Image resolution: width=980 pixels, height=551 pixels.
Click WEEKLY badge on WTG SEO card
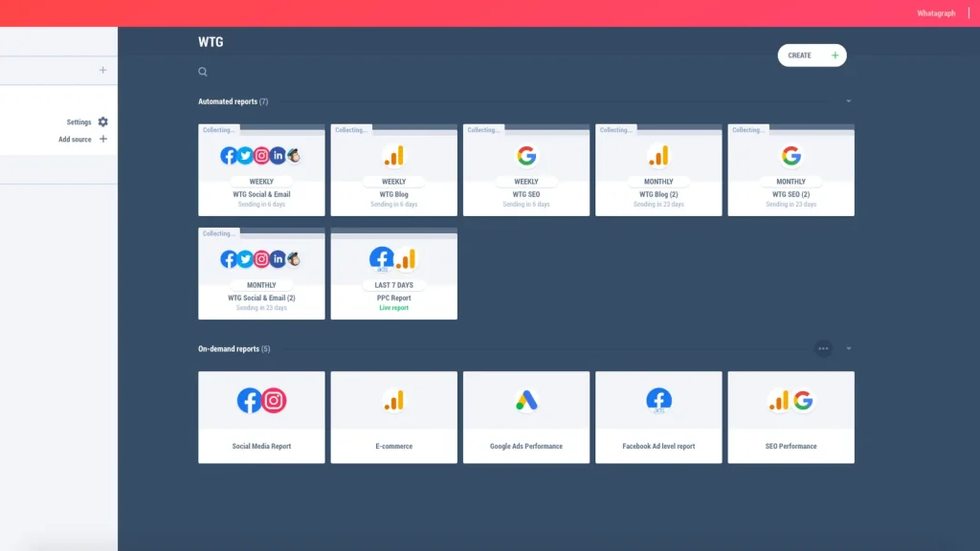[x=526, y=181]
